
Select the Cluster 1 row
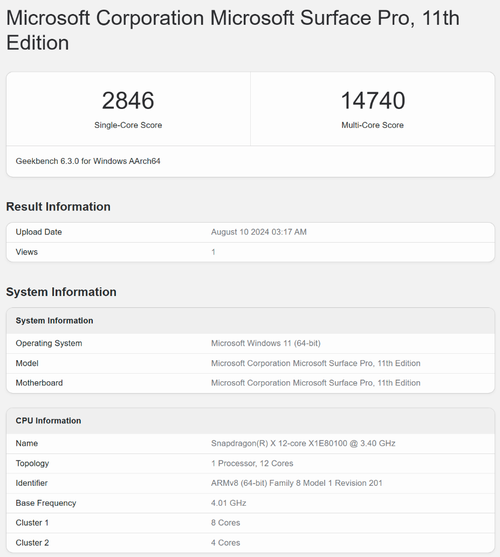pos(250,523)
